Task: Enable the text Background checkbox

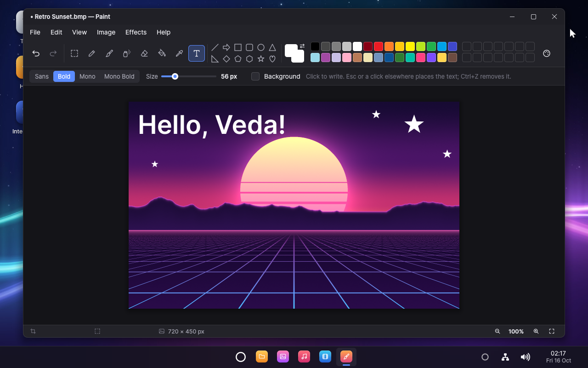Action: click(x=255, y=76)
